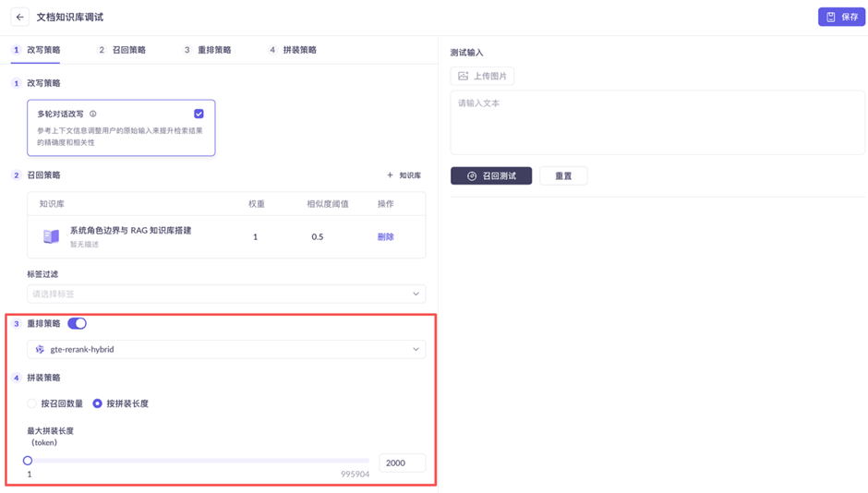868x493 pixels.
Task: Switch to the 拼装策略 tab
Action: (x=293, y=50)
